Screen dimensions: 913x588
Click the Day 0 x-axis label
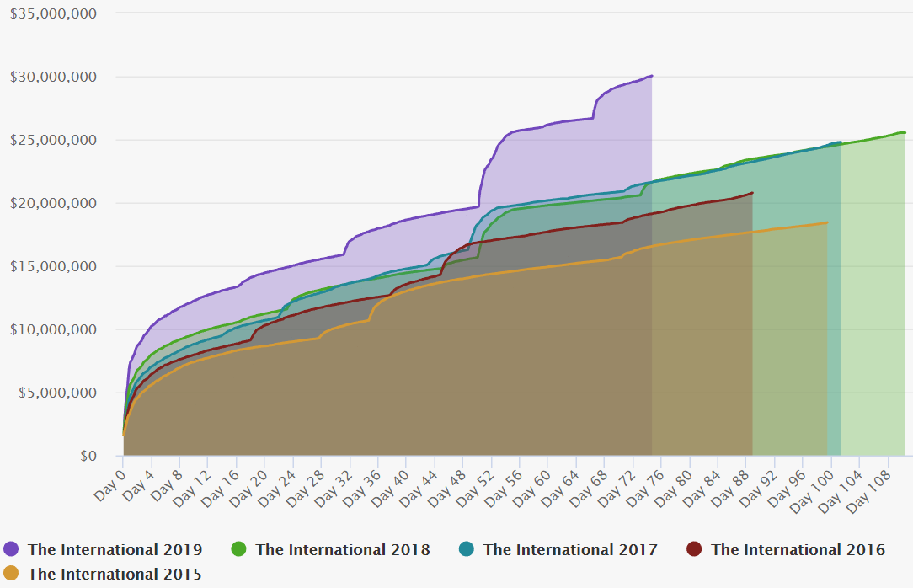pos(109,483)
